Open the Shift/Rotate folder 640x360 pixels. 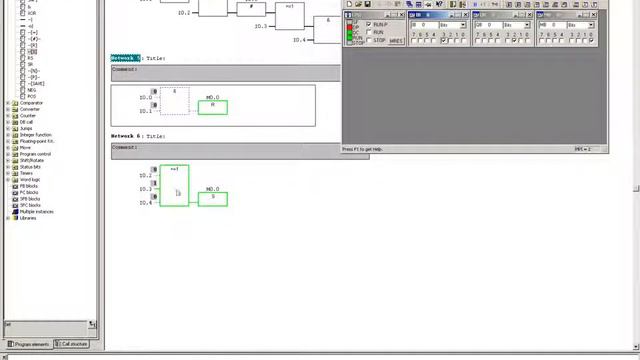31,160
